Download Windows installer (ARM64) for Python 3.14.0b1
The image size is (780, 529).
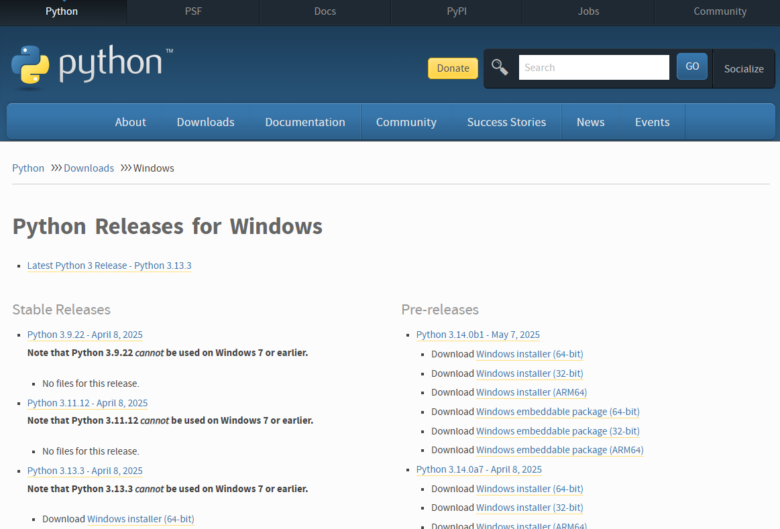coord(531,392)
